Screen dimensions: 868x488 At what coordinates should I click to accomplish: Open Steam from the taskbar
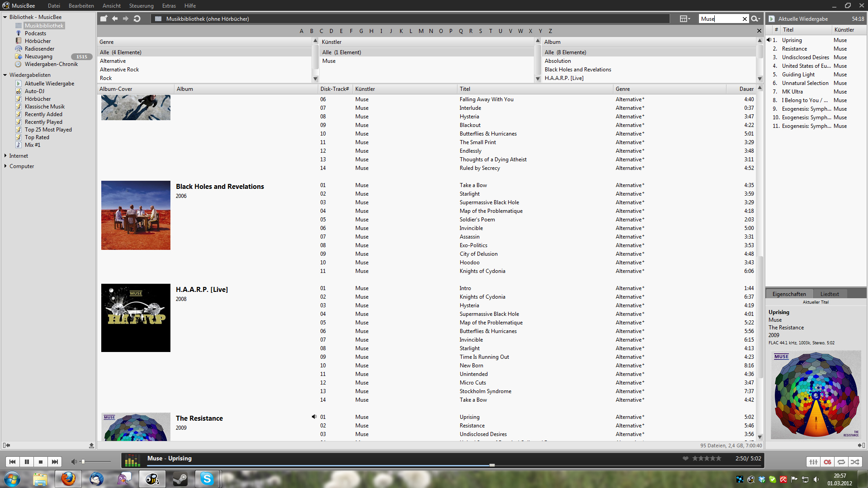(180, 479)
